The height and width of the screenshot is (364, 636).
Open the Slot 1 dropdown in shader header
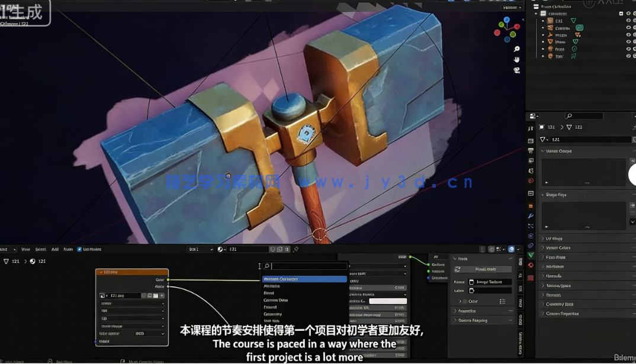click(200, 249)
